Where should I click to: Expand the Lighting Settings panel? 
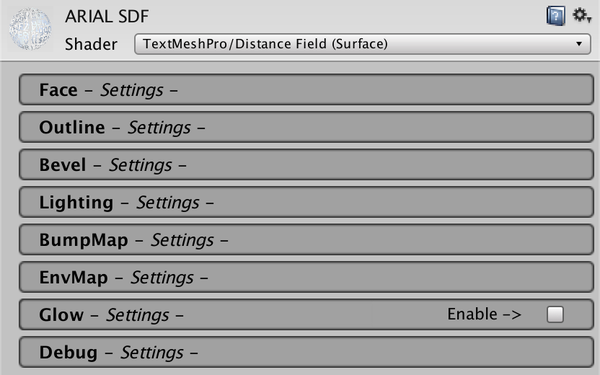(x=306, y=202)
